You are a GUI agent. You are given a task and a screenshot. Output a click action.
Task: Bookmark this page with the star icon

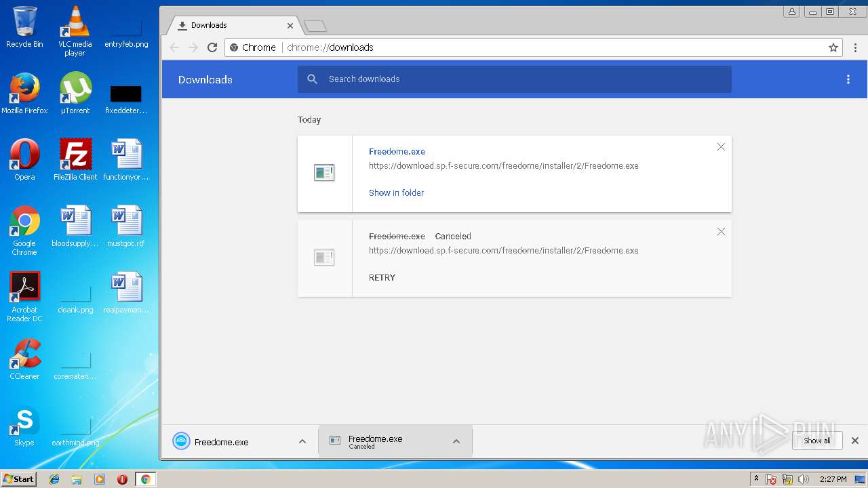(x=833, y=47)
